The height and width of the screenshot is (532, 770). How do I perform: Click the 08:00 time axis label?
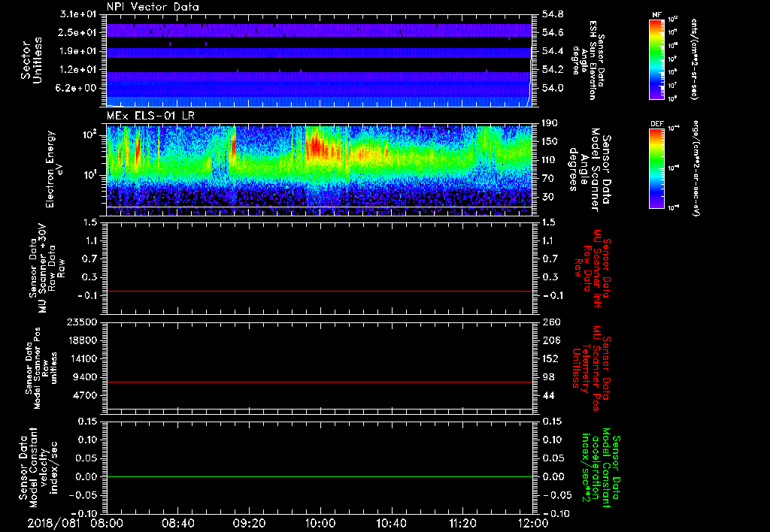[x=108, y=522]
